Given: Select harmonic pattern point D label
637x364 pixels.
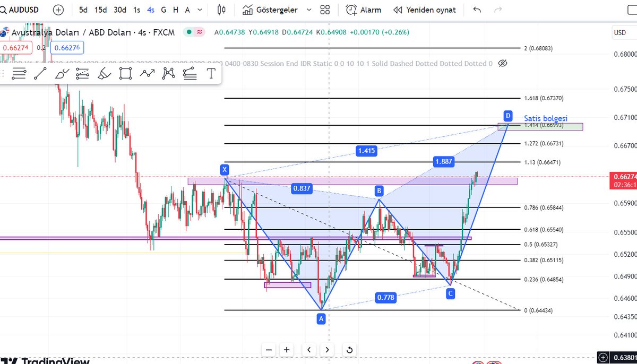Looking at the screenshot, I should point(508,115).
